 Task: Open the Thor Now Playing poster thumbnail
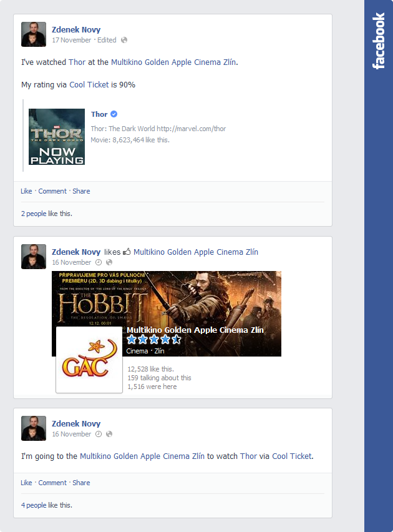[57, 137]
